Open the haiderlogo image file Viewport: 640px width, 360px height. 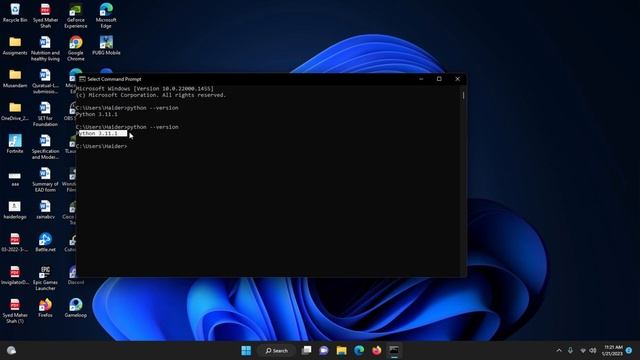tap(15, 210)
